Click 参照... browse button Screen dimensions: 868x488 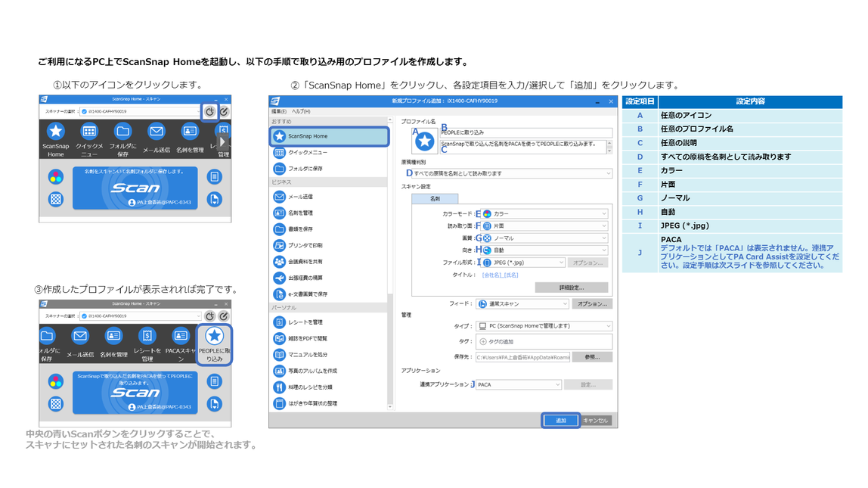pos(592,357)
